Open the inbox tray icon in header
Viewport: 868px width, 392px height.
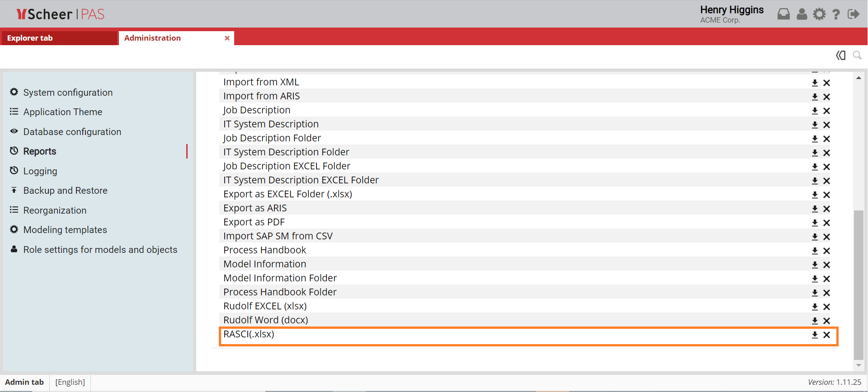pos(783,14)
